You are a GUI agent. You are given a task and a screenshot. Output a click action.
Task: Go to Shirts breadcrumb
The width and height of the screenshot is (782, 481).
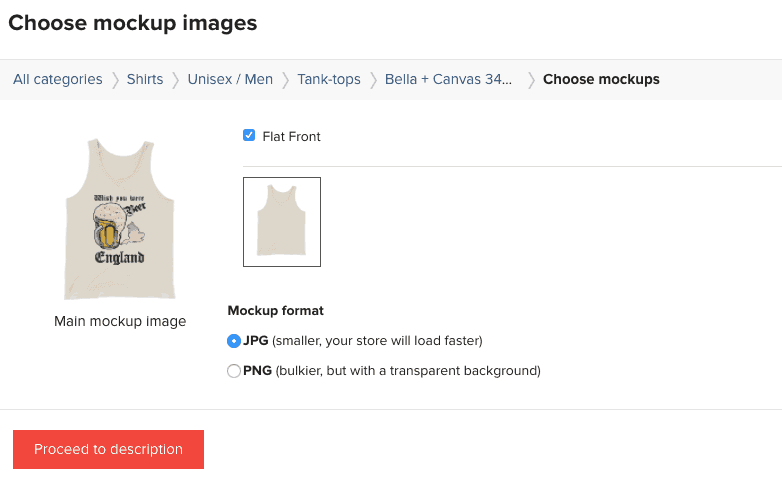tap(145, 79)
